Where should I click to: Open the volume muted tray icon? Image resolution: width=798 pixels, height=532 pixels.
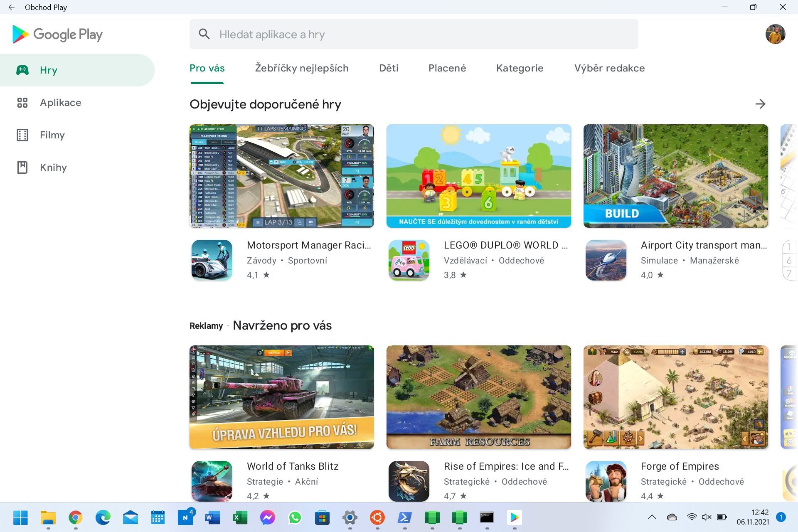point(707,517)
